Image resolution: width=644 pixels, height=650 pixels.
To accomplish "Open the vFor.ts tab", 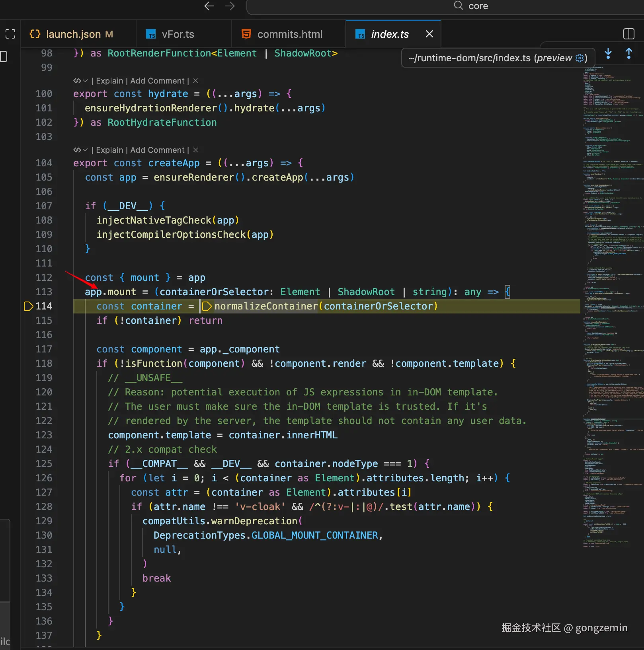I will click(x=178, y=34).
